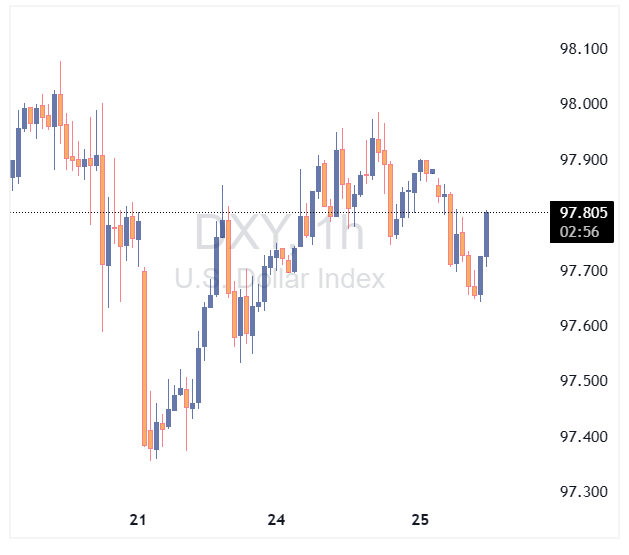Click the U.S. Dollar Index watermark
The width and height of the screenshot is (629, 555).
click(280, 278)
